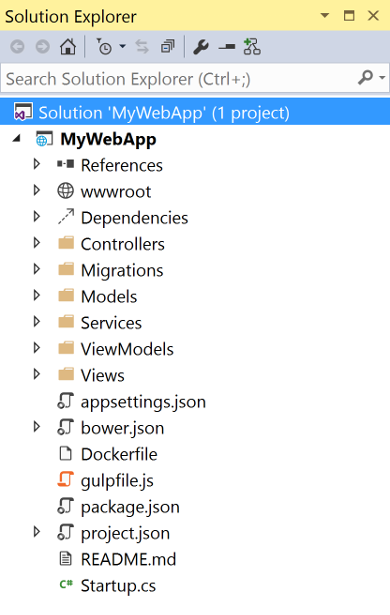Select the gulpfile.js file

[x=117, y=481]
